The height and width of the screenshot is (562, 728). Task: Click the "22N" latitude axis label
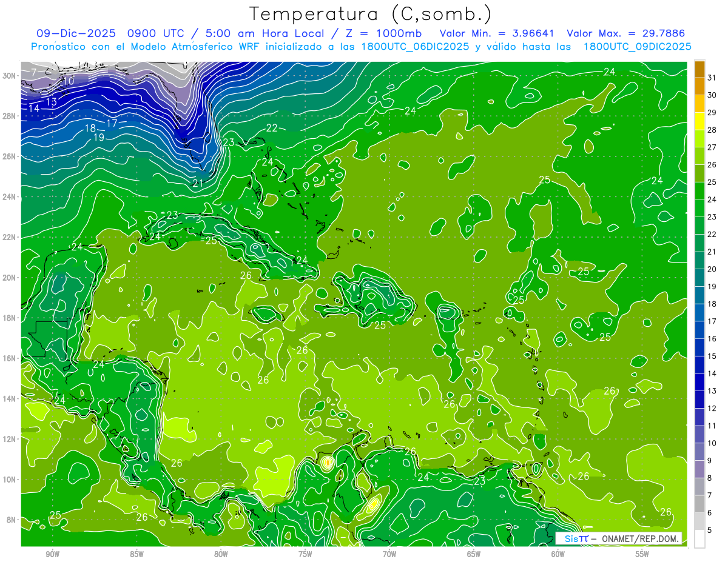(10, 237)
